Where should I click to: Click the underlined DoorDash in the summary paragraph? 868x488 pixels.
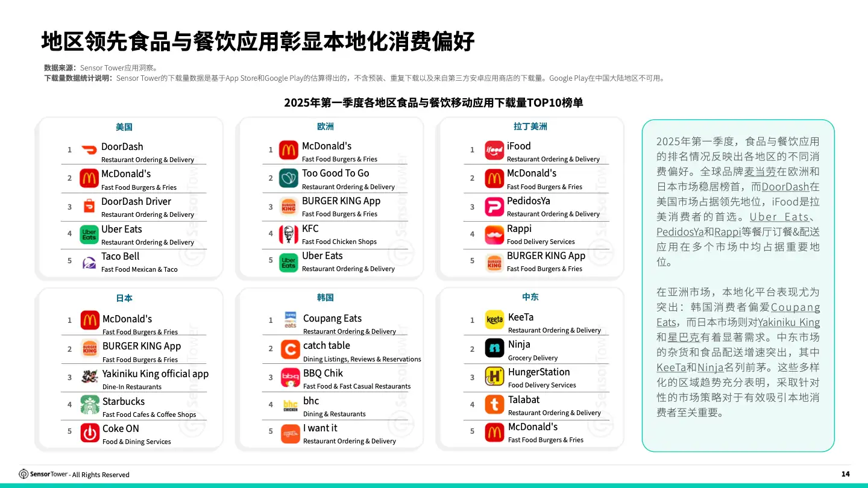(x=785, y=187)
